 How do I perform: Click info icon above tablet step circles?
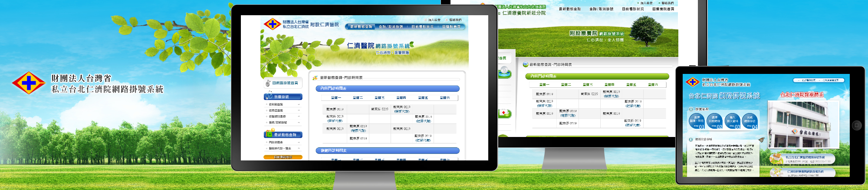pyautogui.click(x=691, y=109)
